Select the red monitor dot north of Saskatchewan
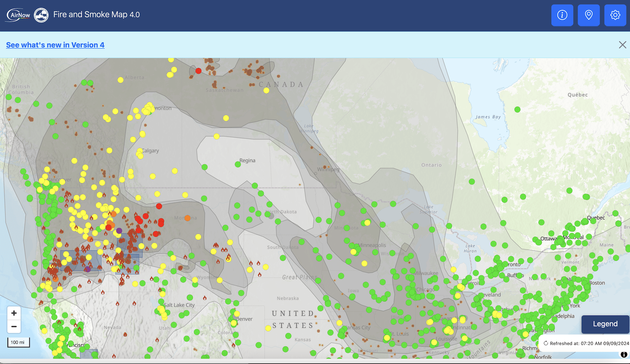 [x=198, y=71]
